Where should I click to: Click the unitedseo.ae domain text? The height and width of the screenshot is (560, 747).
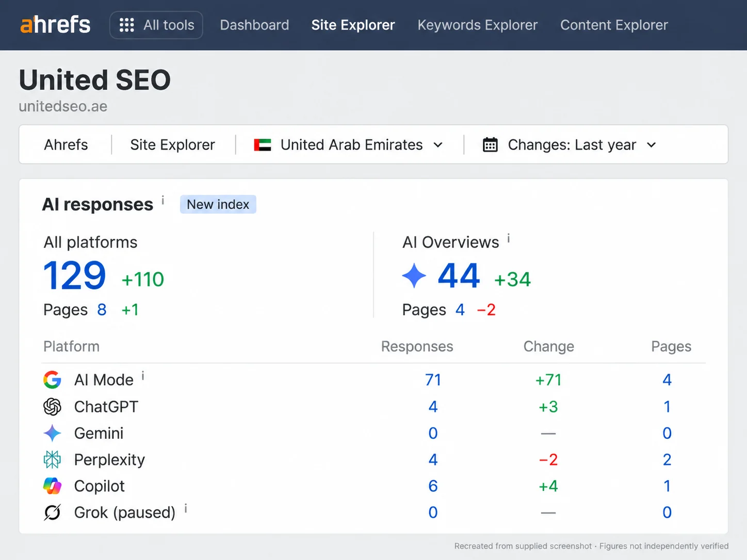point(63,106)
